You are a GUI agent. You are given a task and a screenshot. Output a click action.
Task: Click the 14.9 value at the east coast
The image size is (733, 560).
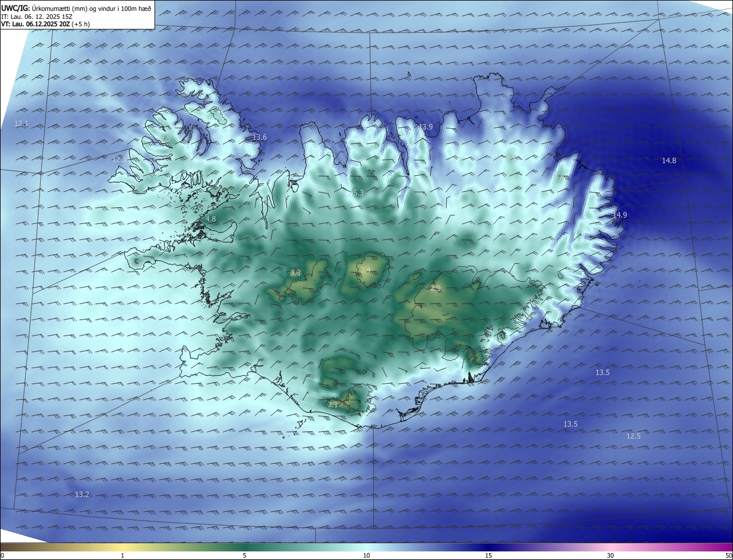tap(620, 215)
